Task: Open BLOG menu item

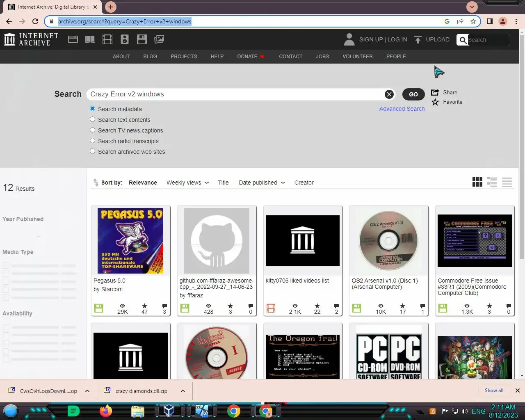Action: (x=150, y=57)
